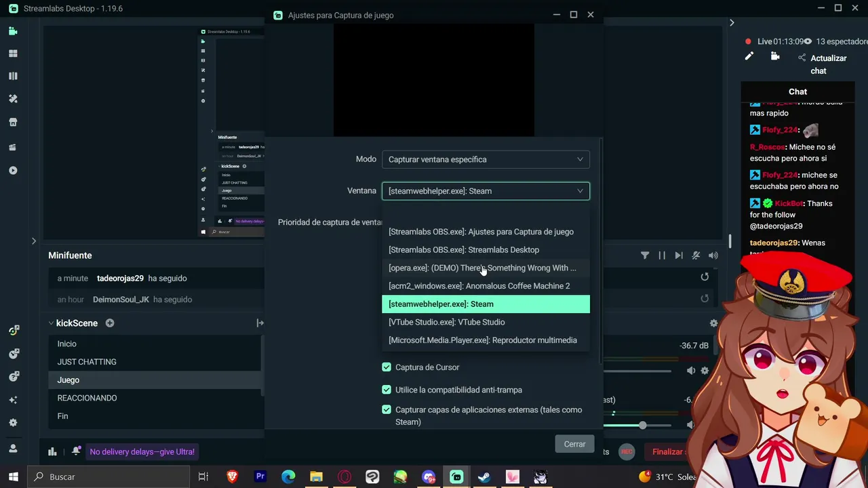868x488 pixels.
Task: Add a new scene with plus icon
Action: tap(110, 323)
